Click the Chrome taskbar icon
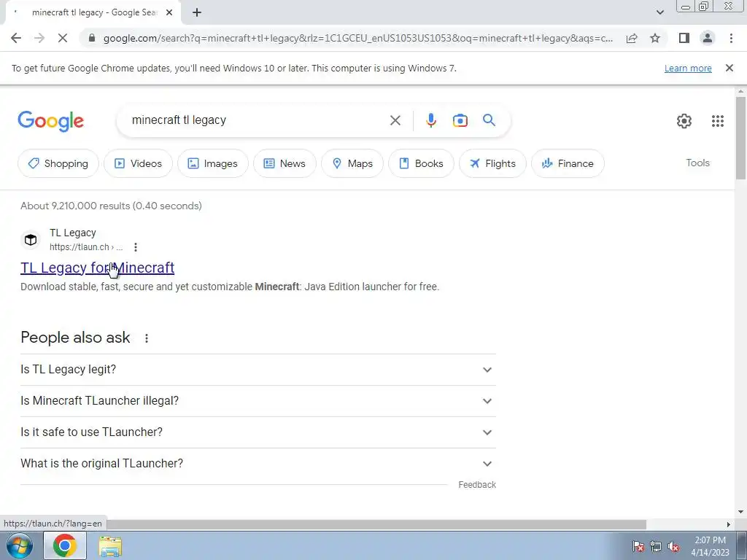The height and width of the screenshot is (560, 747). (x=65, y=545)
